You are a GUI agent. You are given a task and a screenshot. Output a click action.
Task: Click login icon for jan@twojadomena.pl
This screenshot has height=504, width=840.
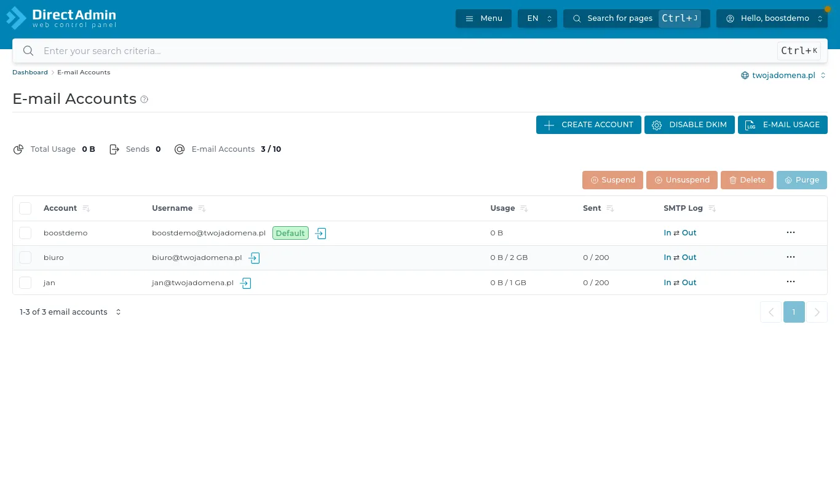246,283
